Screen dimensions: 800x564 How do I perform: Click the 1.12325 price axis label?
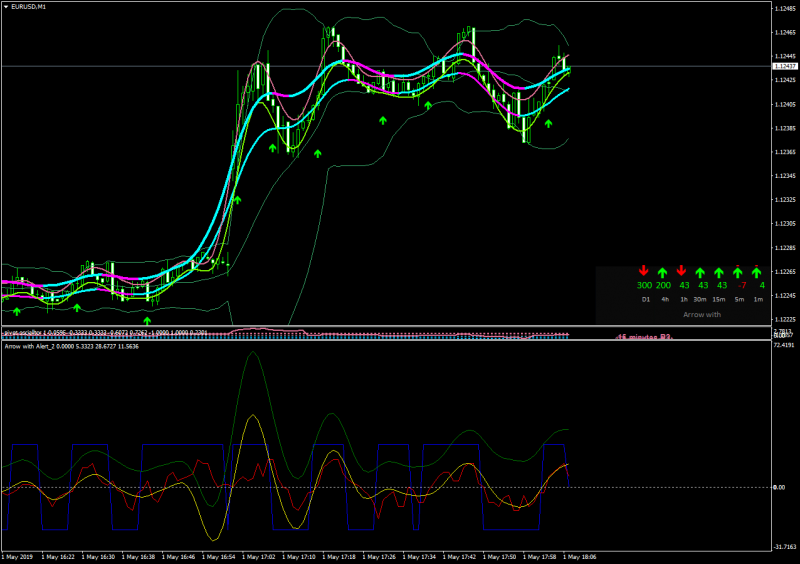point(785,200)
